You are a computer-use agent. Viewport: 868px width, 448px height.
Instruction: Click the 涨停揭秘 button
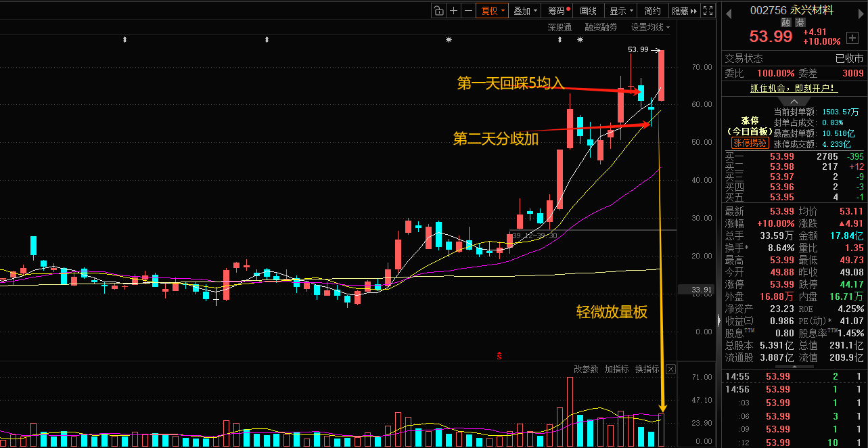point(749,143)
